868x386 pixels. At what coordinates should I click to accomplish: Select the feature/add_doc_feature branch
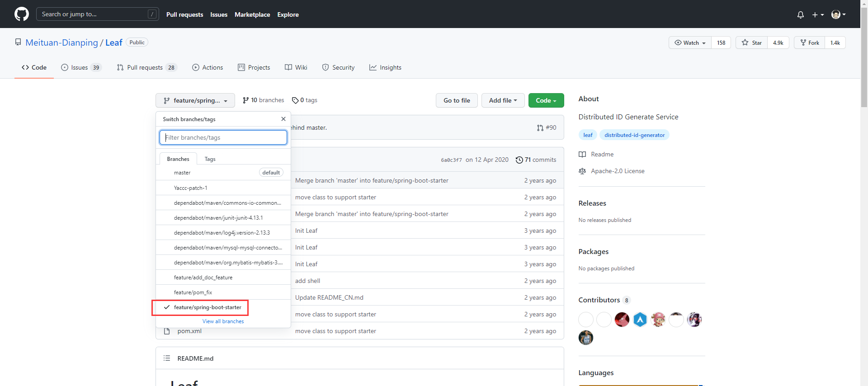[x=223, y=277]
